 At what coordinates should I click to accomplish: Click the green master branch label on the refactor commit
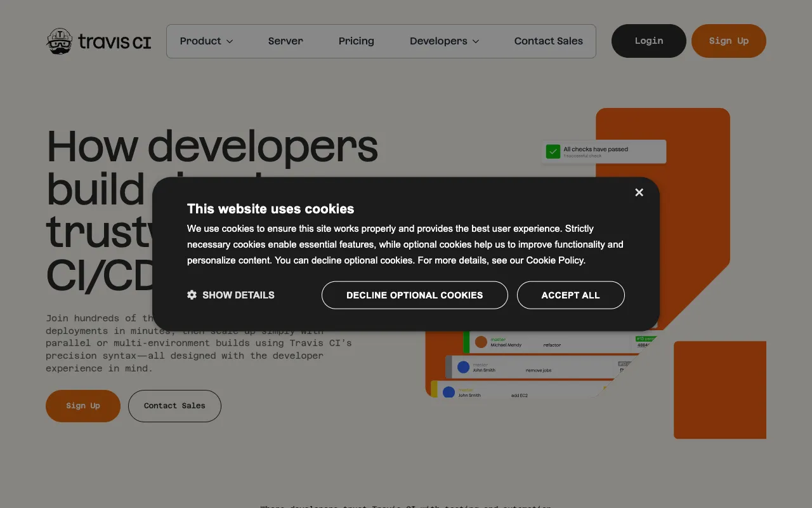click(x=499, y=338)
